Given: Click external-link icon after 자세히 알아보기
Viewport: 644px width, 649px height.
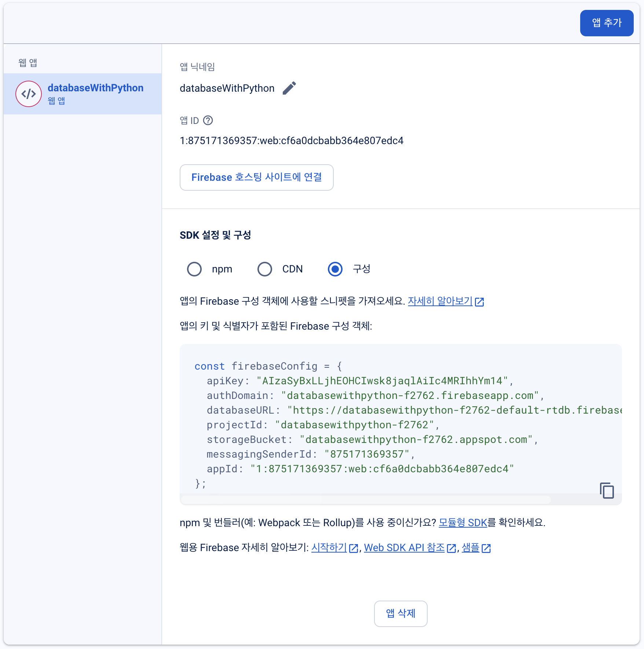Looking at the screenshot, I should click(x=479, y=302).
